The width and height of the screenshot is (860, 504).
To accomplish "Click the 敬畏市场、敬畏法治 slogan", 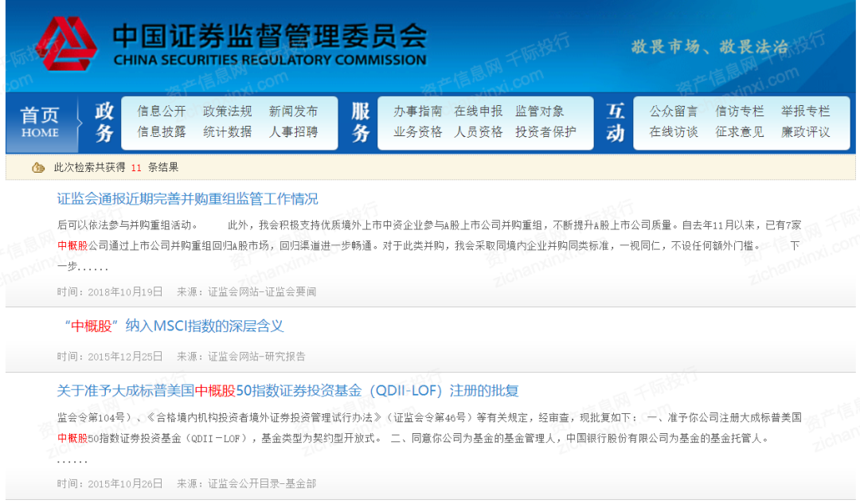I will pos(709,47).
